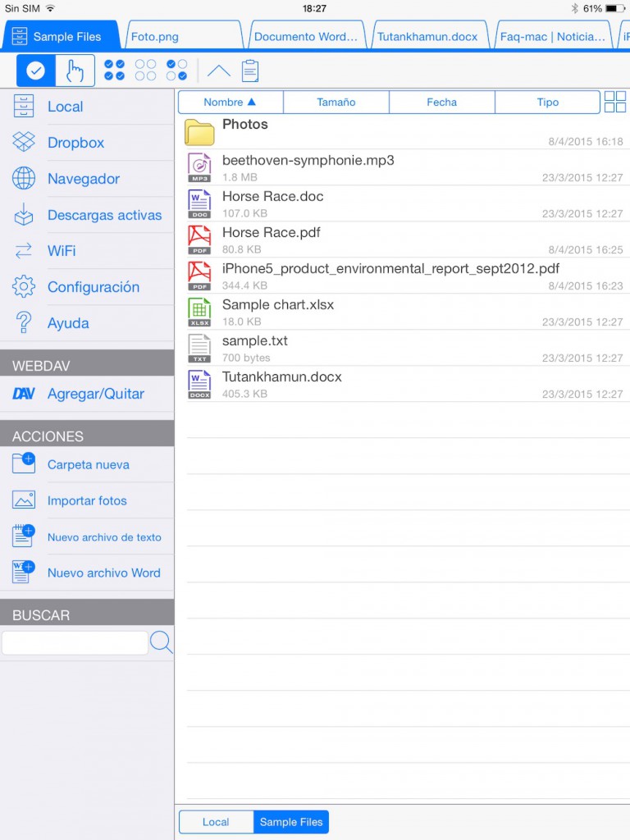
Task: Open the Photos folder
Action: 404,132
